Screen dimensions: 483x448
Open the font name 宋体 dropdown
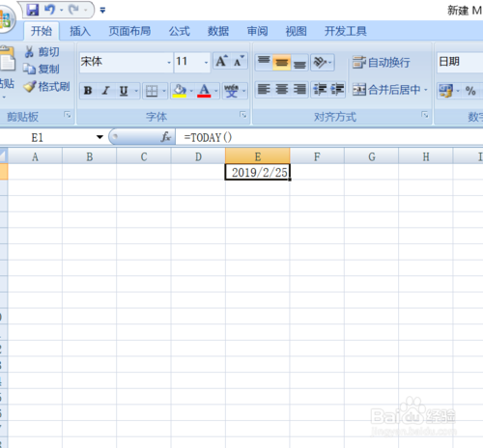169,62
